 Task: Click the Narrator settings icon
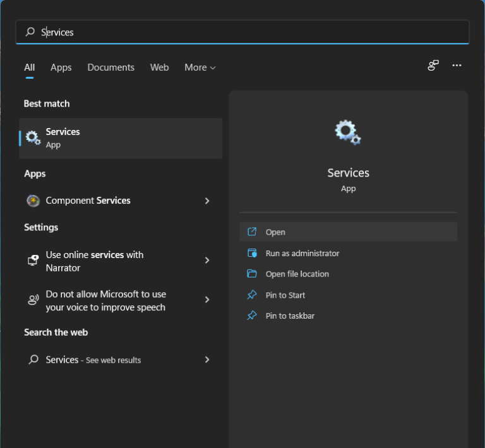click(x=33, y=261)
